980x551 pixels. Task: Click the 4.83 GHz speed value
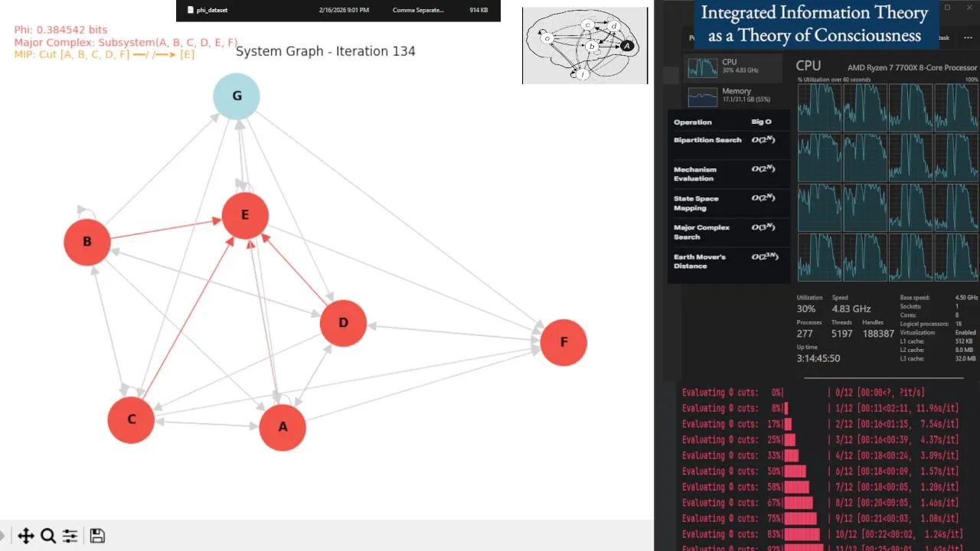tap(851, 309)
